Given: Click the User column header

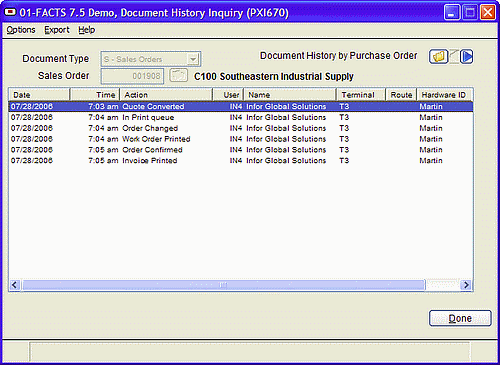Looking at the screenshot, I should click(228, 95).
